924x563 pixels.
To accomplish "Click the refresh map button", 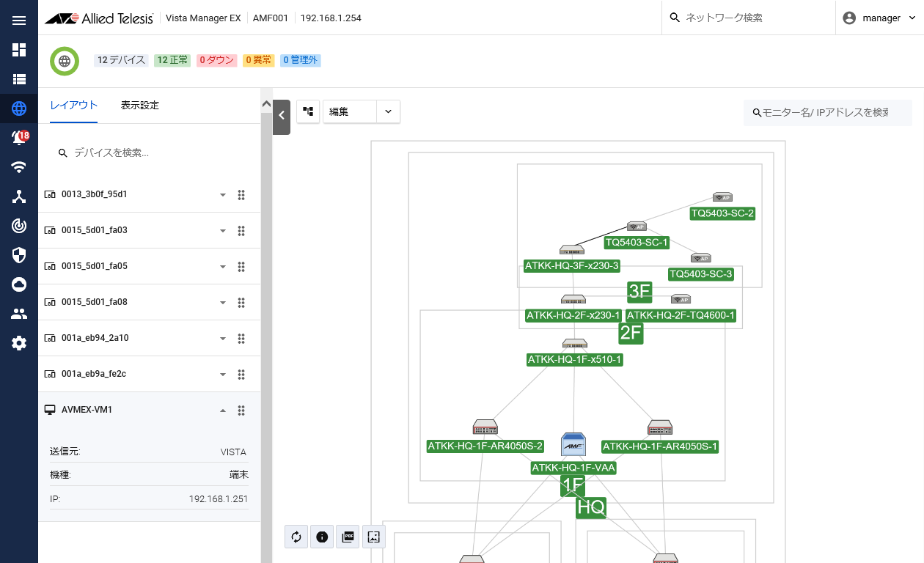I will (x=296, y=537).
